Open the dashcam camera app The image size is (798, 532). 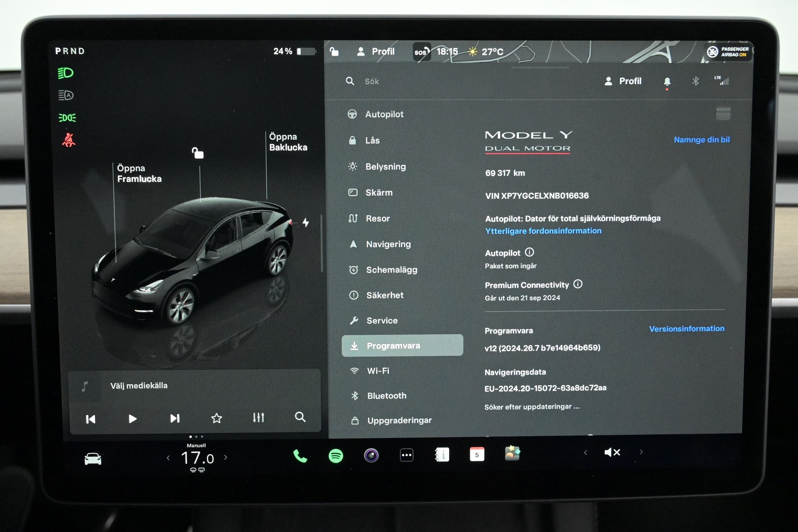point(371,455)
